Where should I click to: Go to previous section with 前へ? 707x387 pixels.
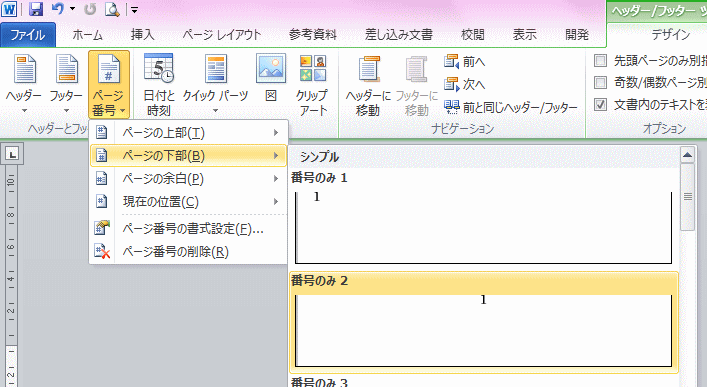click(464, 61)
